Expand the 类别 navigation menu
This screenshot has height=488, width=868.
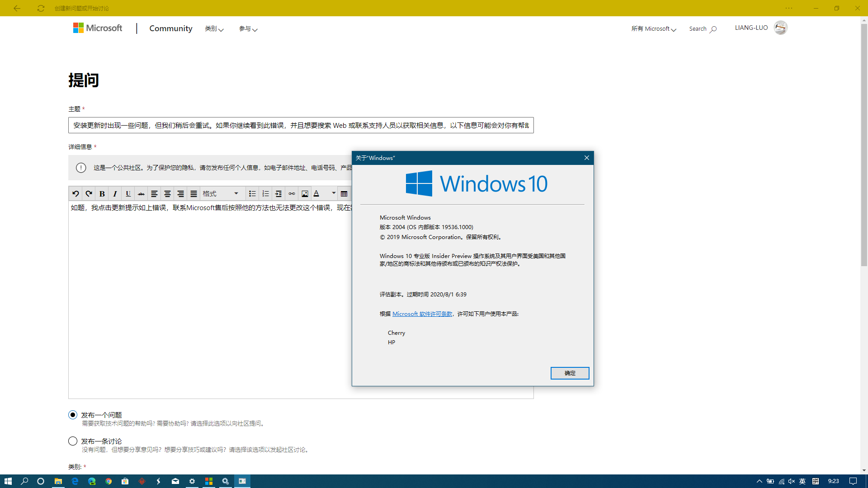pos(214,28)
